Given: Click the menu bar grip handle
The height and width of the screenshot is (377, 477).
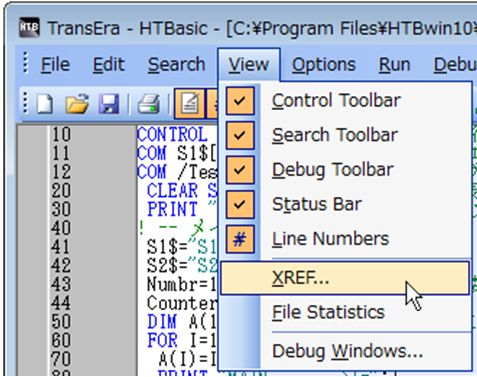Looking at the screenshot, I should click(x=26, y=62).
